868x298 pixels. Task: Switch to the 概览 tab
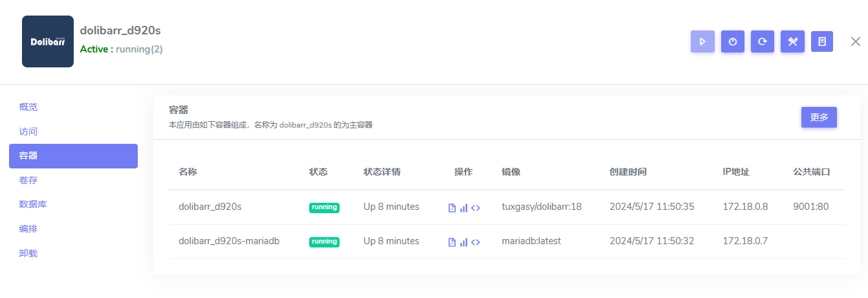[x=28, y=107]
